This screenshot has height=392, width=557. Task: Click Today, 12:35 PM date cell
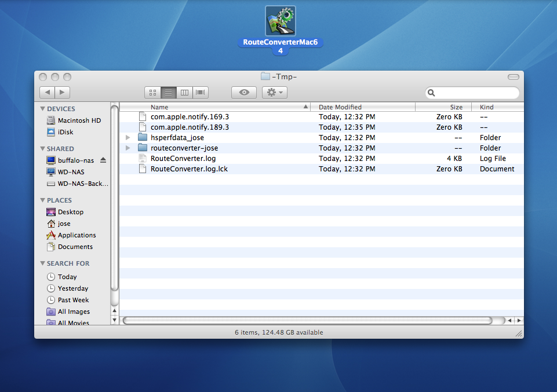point(347,127)
